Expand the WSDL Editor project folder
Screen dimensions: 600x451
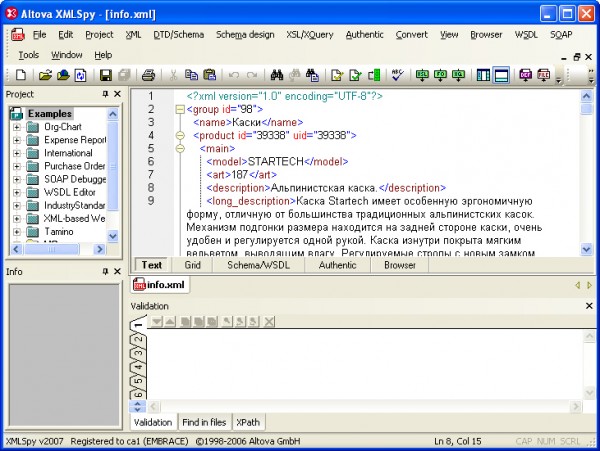click(17, 192)
